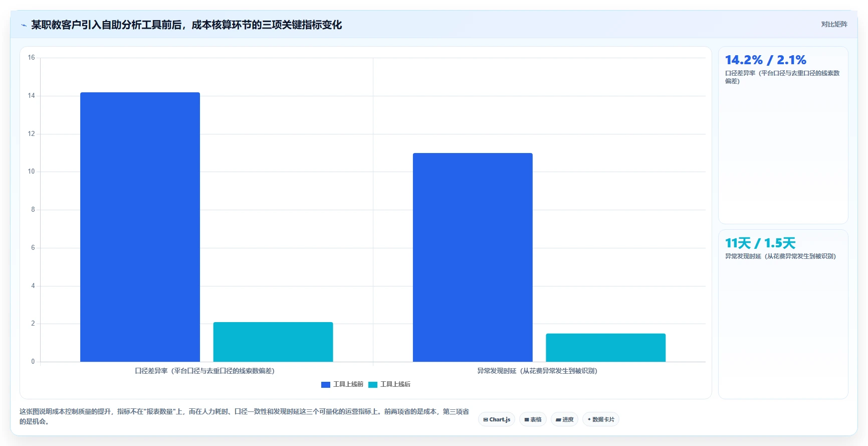Click the 表格 tag
868x446 pixels.
pos(533,419)
